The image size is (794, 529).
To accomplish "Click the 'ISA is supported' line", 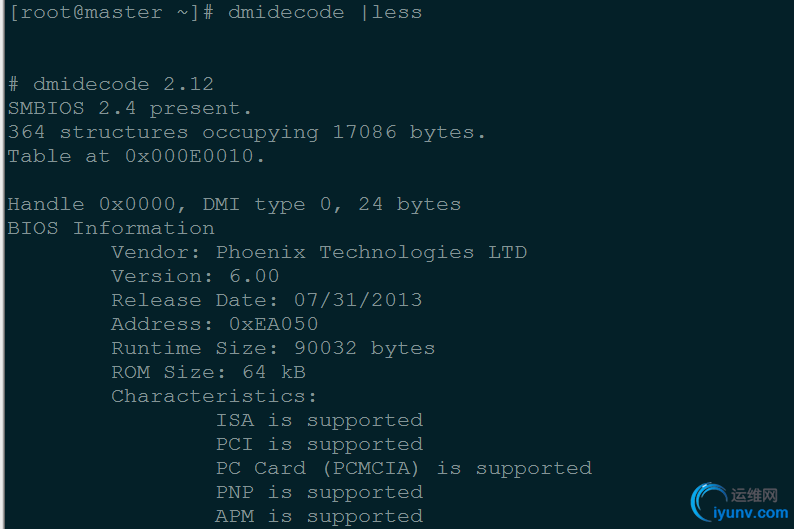I will 320,420.
